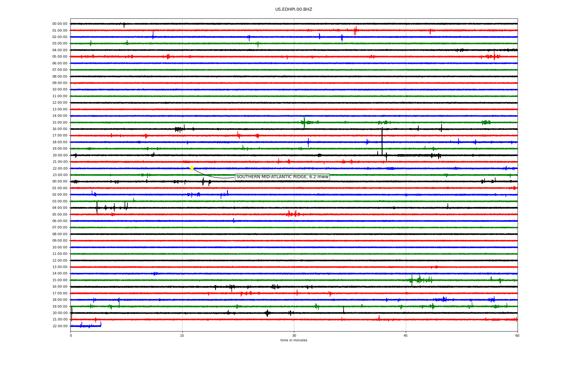The height and width of the screenshot is (368, 588).
Task: Click the US.EDHPI.00.BHZ plot title
Action: [x=294, y=10]
